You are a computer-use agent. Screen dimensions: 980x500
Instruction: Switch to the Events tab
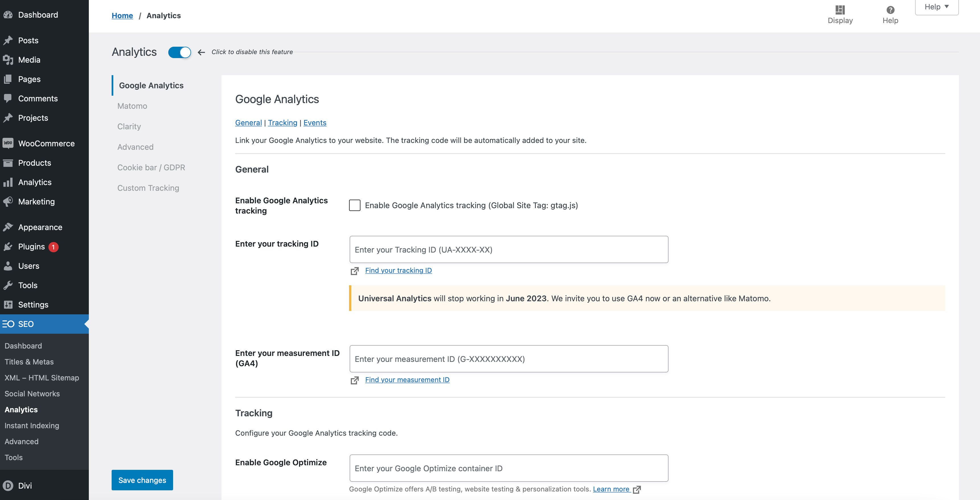tap(314, 122)
